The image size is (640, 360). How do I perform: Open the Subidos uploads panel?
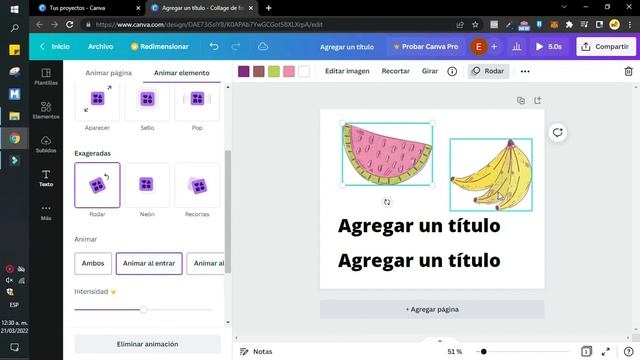[46, 144]
